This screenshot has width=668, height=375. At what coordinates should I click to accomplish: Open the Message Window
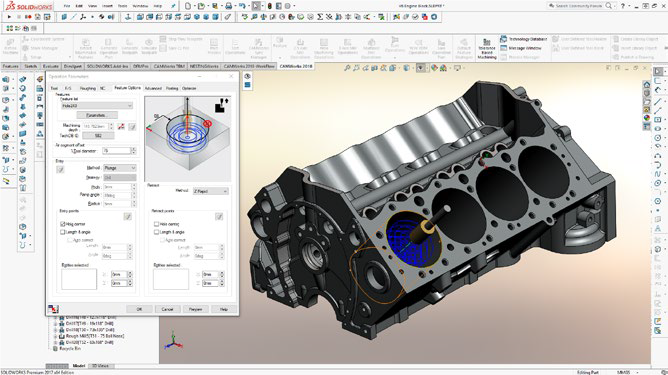(521, 48)
